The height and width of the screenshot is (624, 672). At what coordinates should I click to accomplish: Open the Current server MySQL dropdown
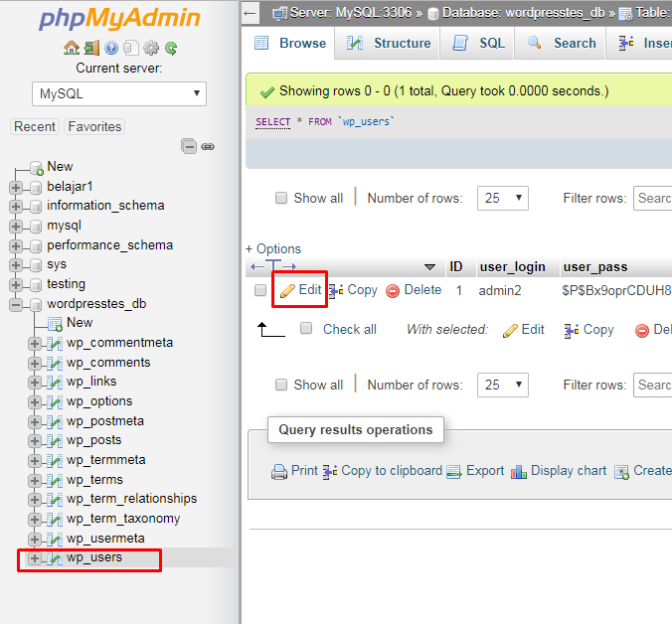click(x=119, y=93)
